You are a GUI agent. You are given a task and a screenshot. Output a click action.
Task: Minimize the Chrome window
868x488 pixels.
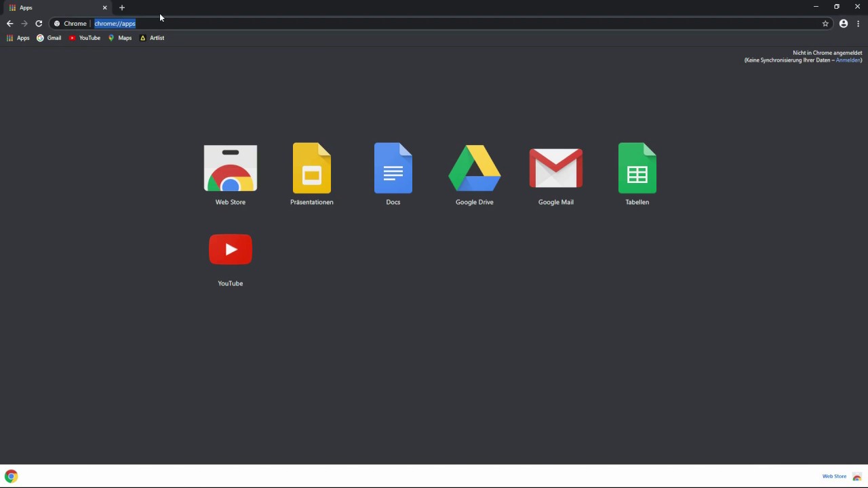pyautogui.click(x=816, y=7)
